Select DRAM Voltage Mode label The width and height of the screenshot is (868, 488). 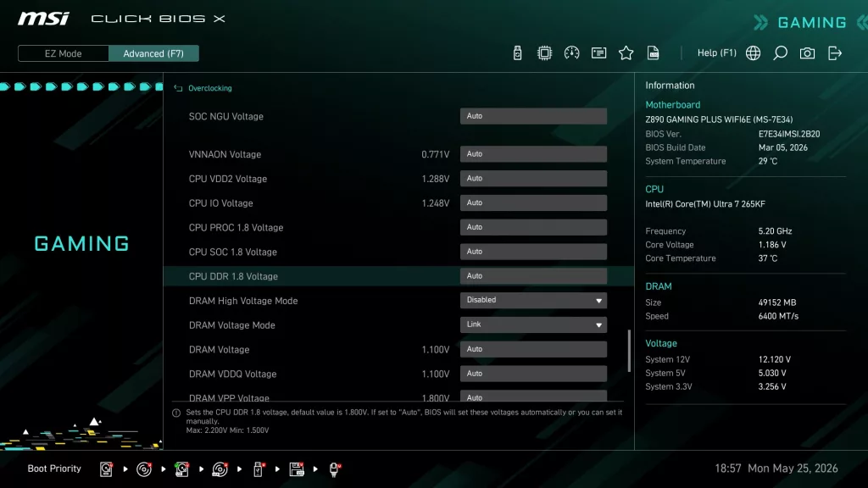232,325
